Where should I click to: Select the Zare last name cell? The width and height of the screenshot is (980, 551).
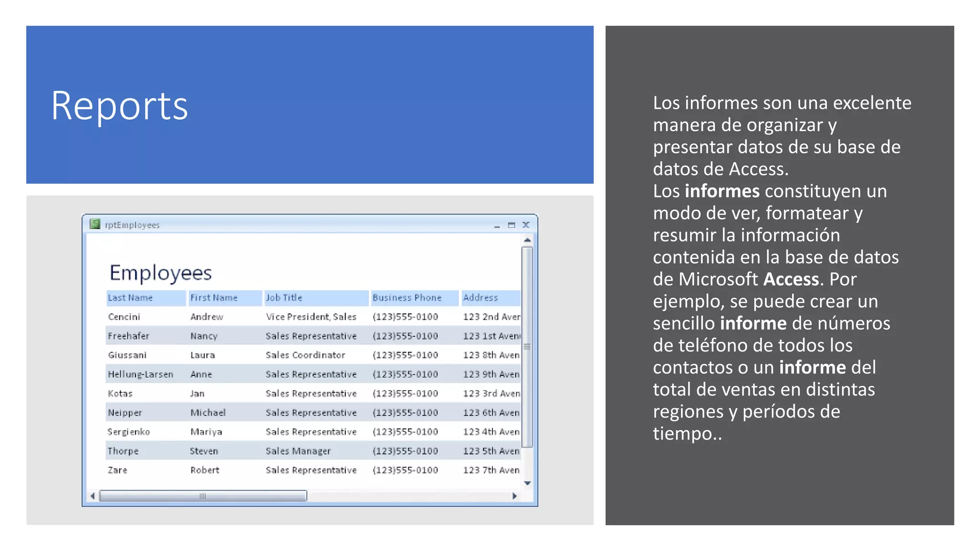117,470
